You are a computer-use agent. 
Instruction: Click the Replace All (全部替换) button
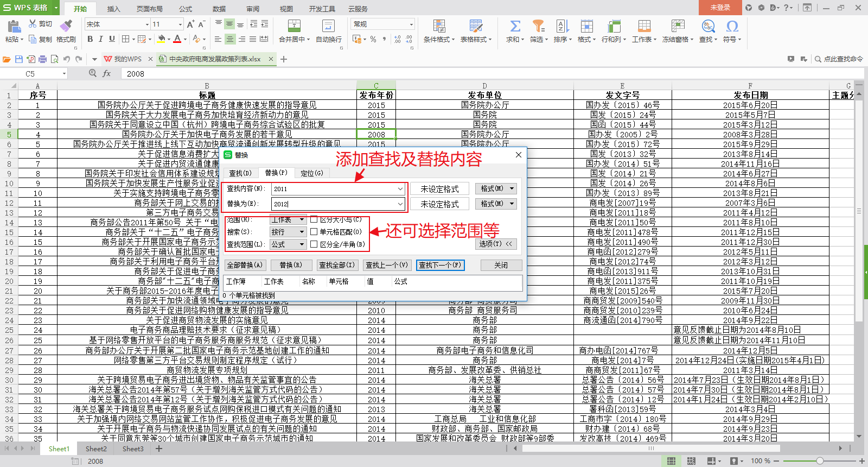tap(245, 265)
